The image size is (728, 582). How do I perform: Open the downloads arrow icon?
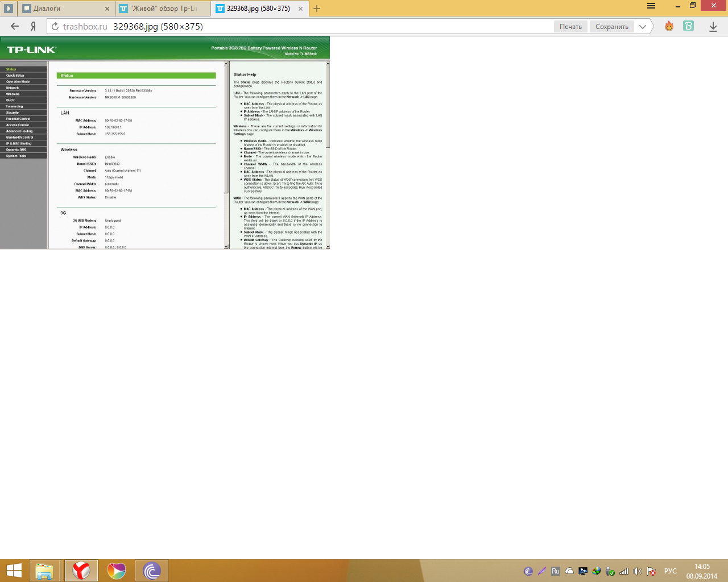[x=713, y=26]
